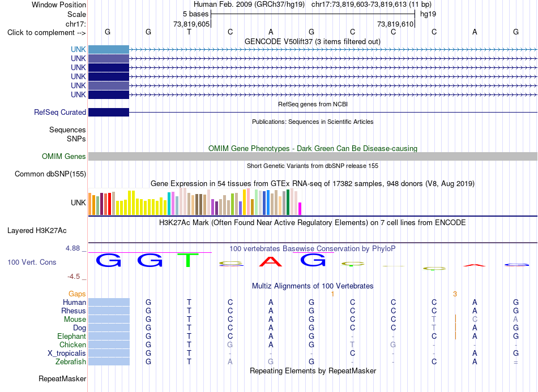
Task: Click the "5 bases" scale bar label
Action: point(195,14)
